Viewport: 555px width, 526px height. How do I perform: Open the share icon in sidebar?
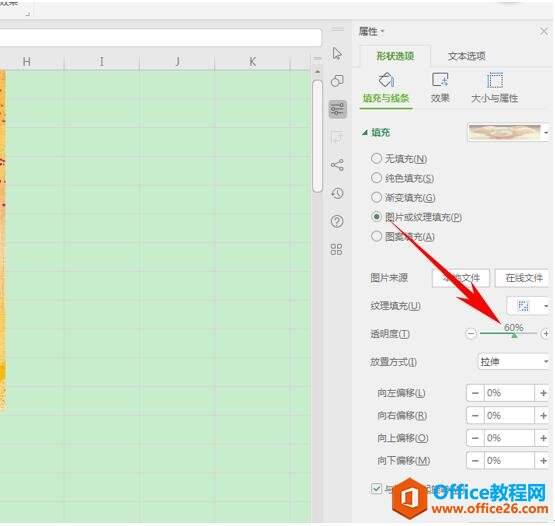(337, 165)
